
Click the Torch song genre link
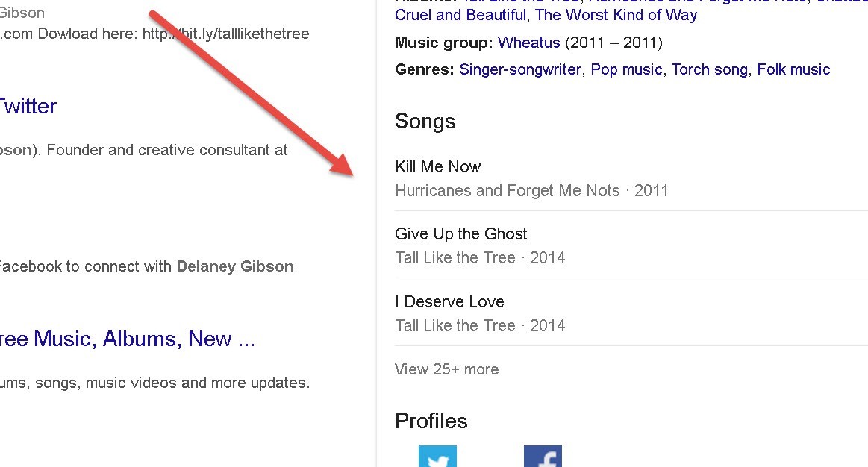tap(709, 69)
